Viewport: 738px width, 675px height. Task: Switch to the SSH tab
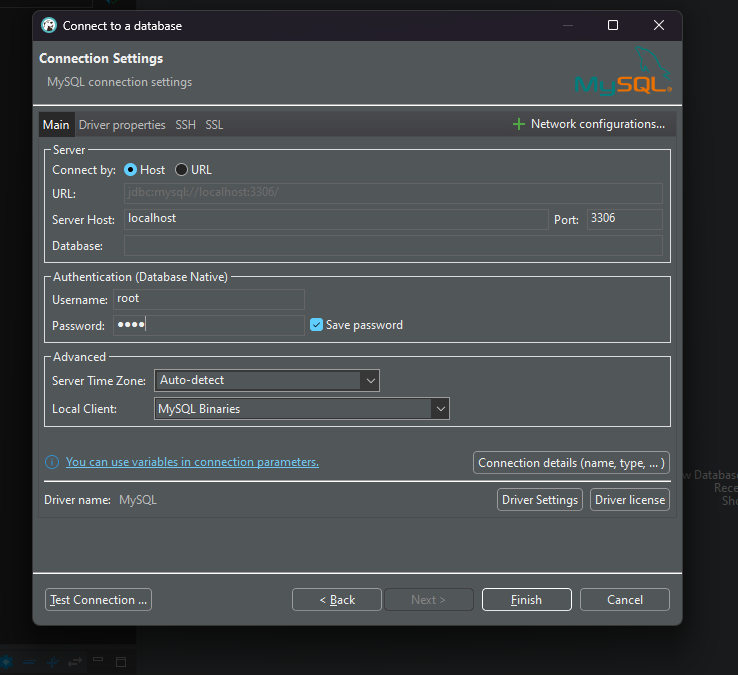[x=185, y=125]
